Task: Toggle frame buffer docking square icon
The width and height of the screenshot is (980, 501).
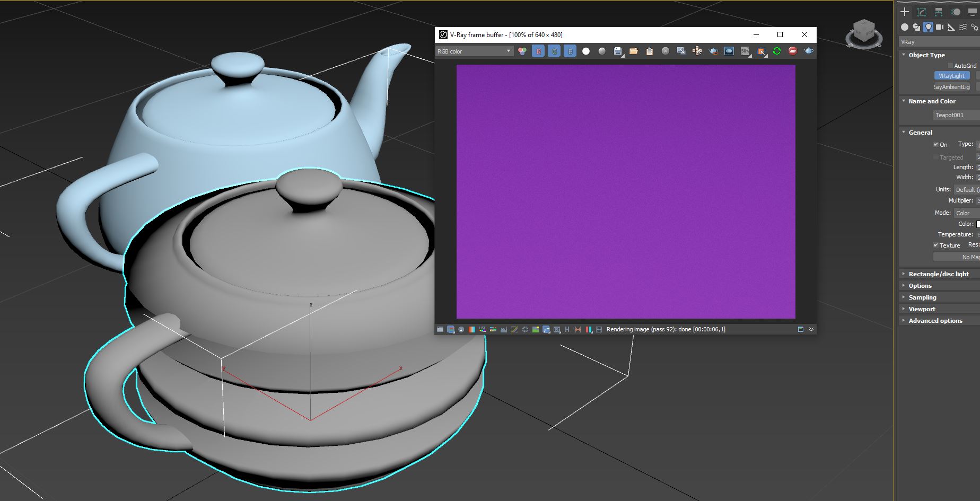Action: [x=801, y=329]
